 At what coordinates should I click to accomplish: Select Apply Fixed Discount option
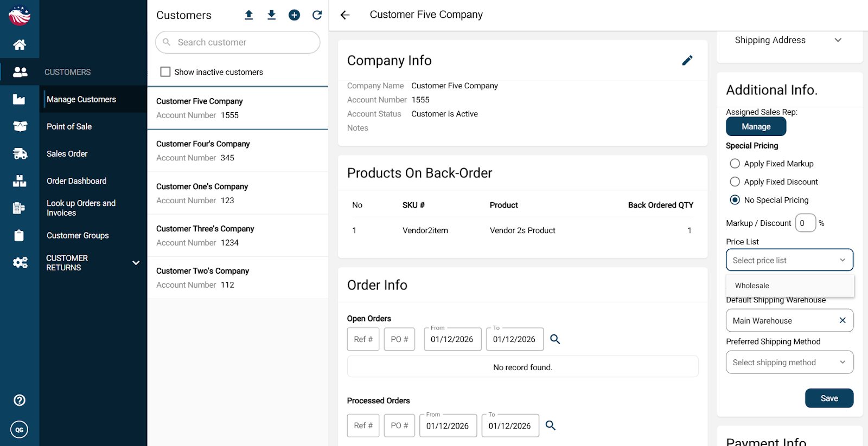(x=735, y=182)
